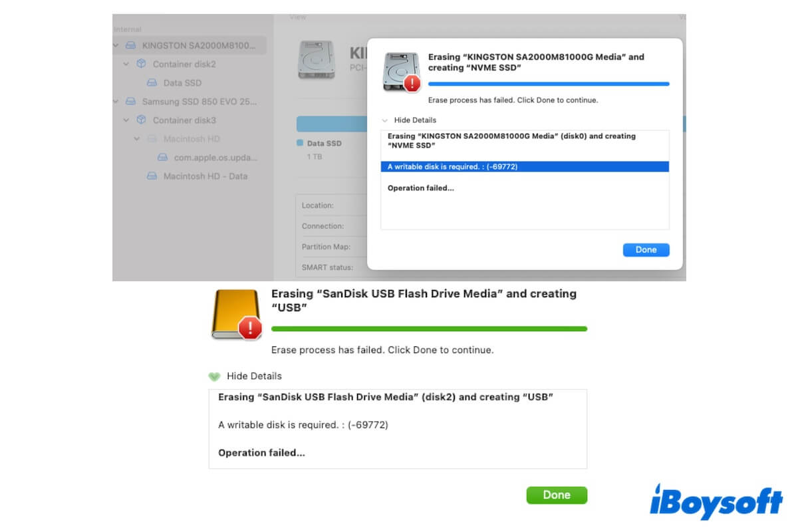798x532 pixels.
Task: Select the Internal section header in sidebar
Action: (x=126, y=29)
